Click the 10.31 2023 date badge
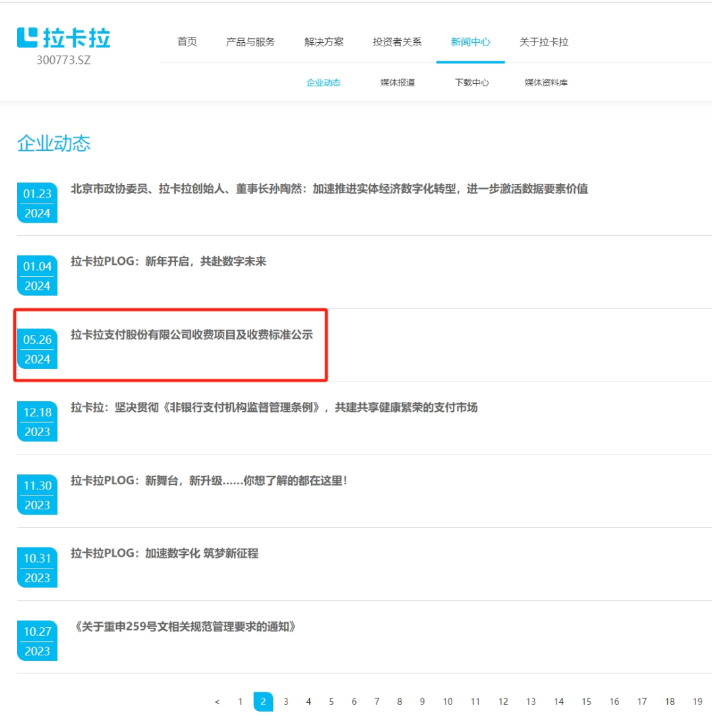This screenshot has height=728, width=712. (37, 567)
